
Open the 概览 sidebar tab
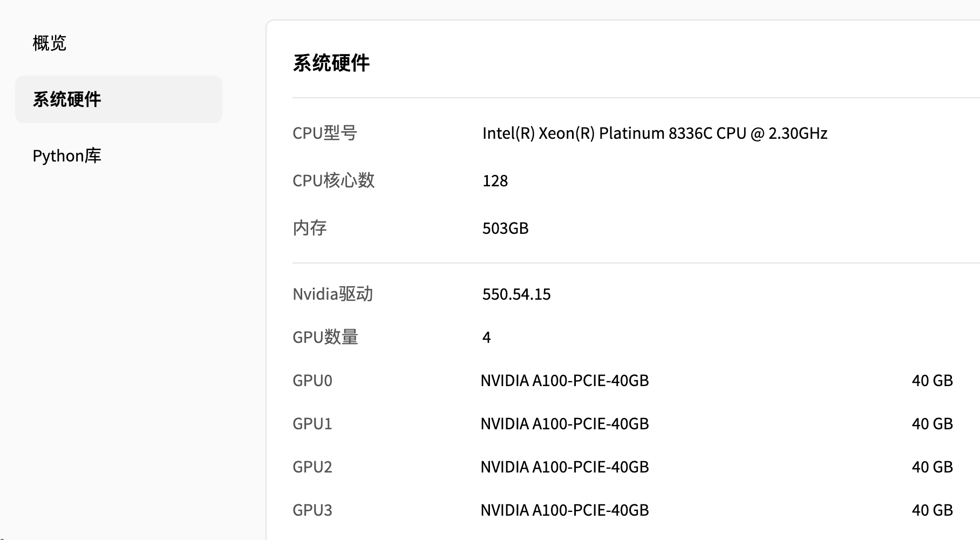[x=49, y=43]
